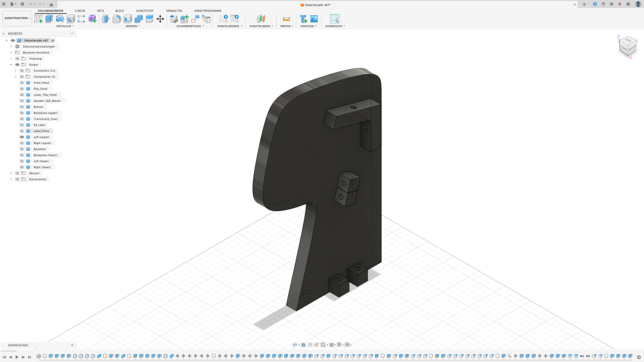The width and height of the screenshot is (644, 362).
Task: Show the Front_Panel body via eye icon
Action: coord(22,82)
